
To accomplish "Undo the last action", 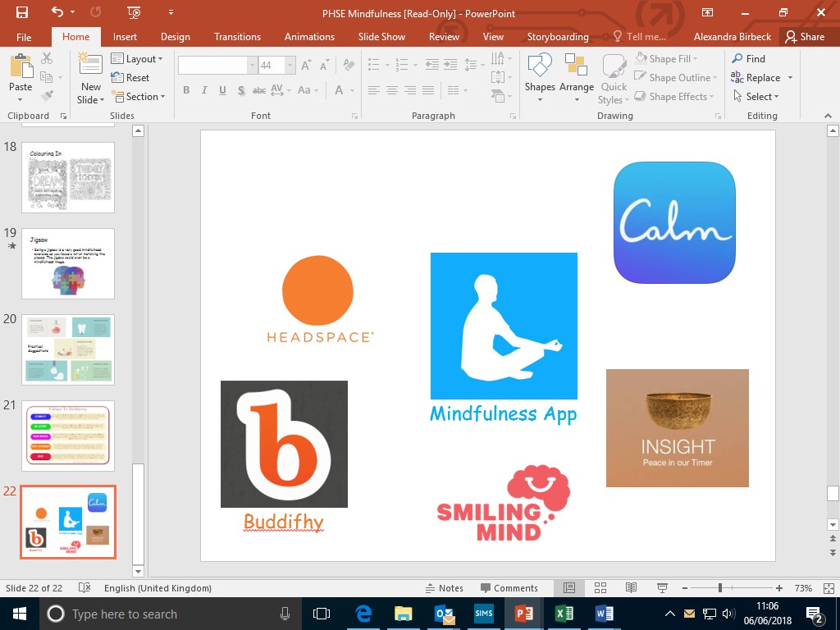I will pos(57,12).
